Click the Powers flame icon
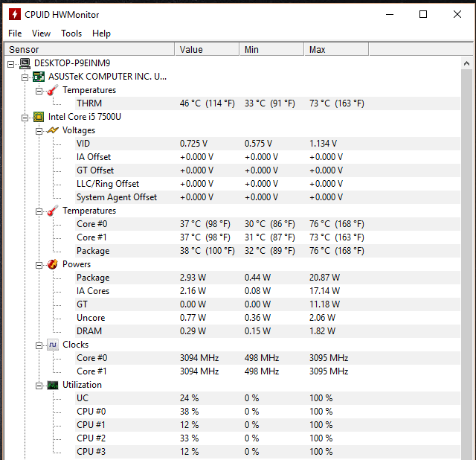 53,264
